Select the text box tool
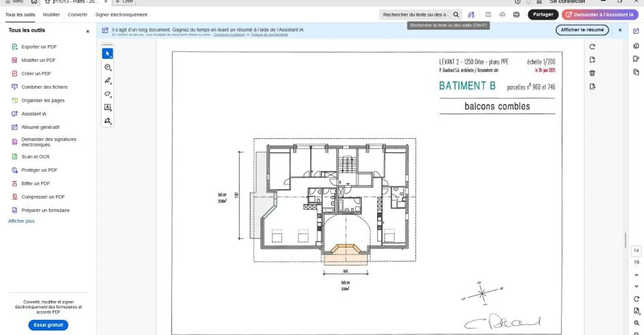Screen dimensions: 644x335 [107, 108]
